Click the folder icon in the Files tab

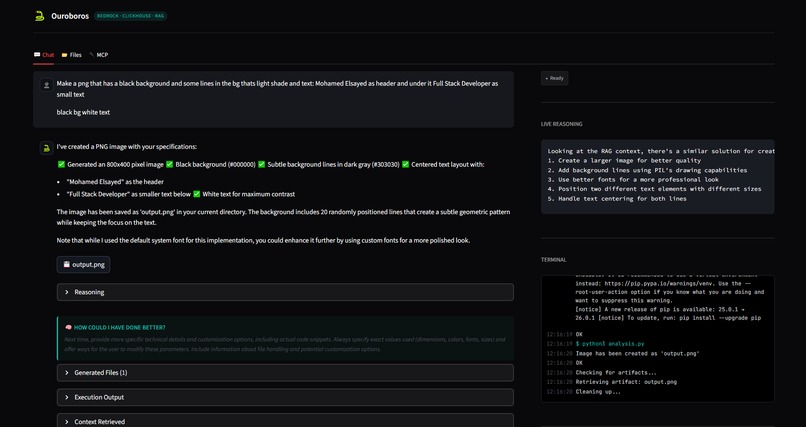click(65, 55)
